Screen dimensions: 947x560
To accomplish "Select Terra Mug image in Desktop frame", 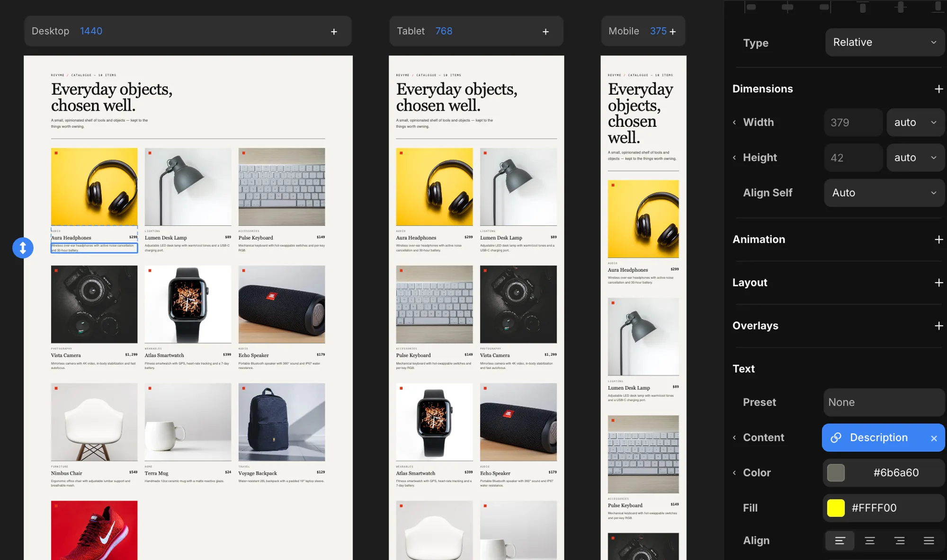I will tap(188, 422).
